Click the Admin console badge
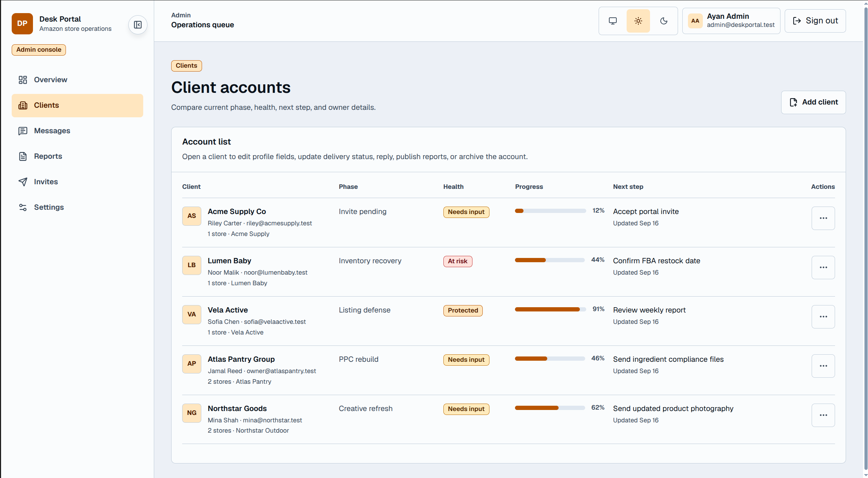This screenshot has width=868, height=478. click(39, 50)
